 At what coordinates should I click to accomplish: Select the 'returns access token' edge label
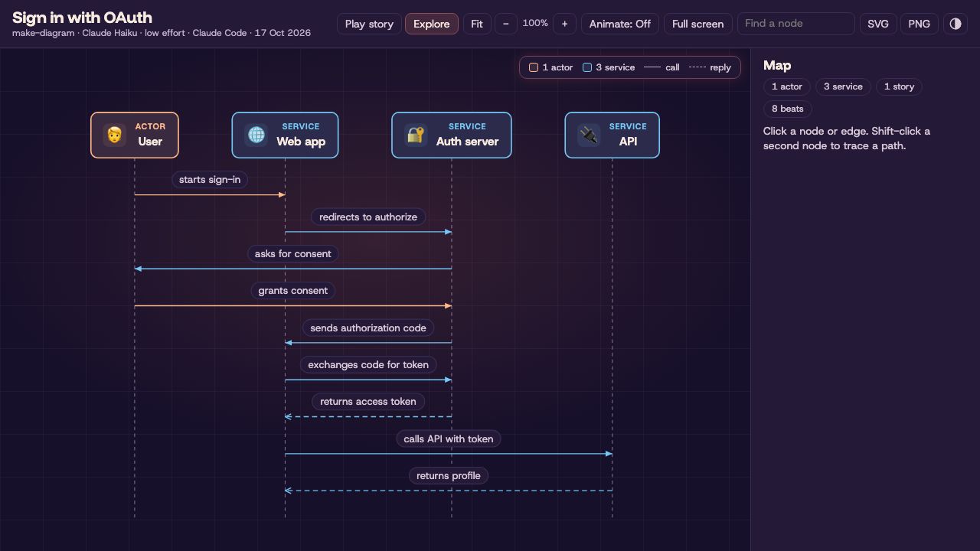point(368,402)
